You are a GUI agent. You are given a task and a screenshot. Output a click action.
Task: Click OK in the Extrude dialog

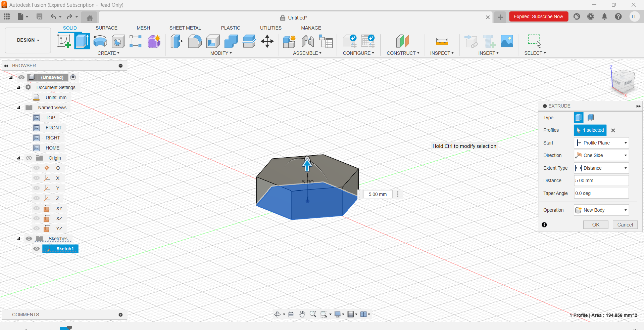(x=596, y=225)
